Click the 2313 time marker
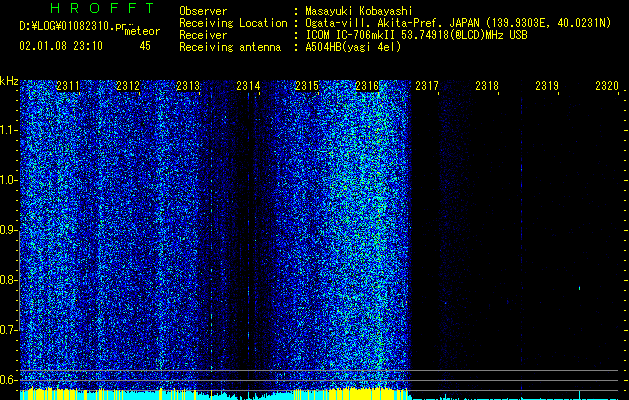 point(188,85)
